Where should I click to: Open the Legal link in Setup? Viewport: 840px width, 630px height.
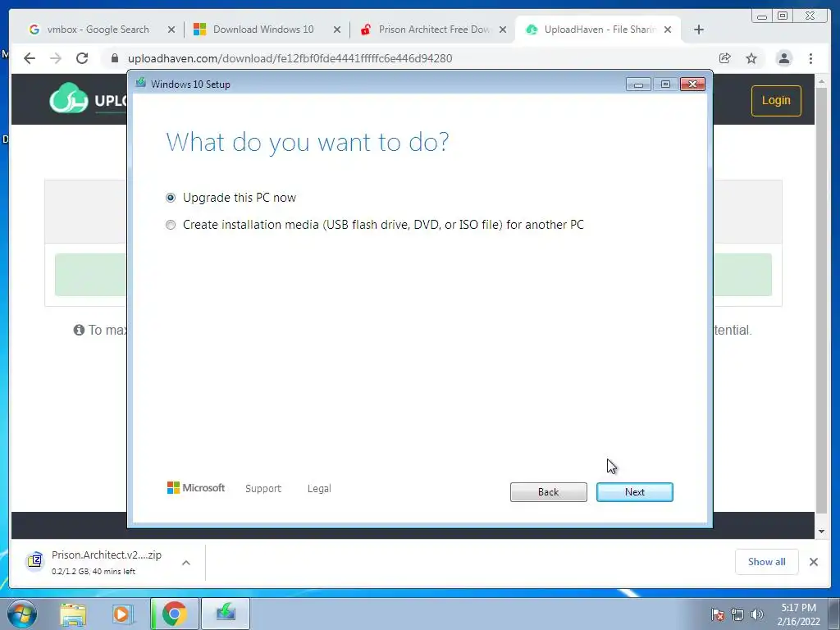coord(319,489)
